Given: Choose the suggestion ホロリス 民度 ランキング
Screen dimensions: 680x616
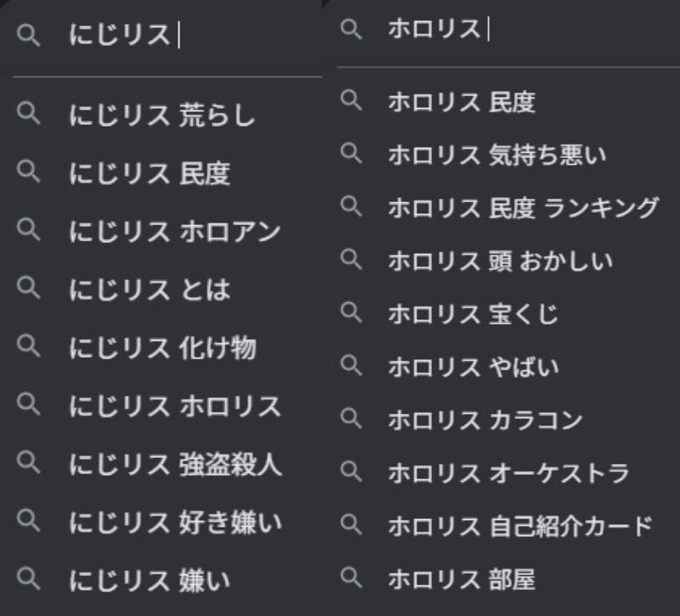Looking at the screenshot, I should 523,208.
